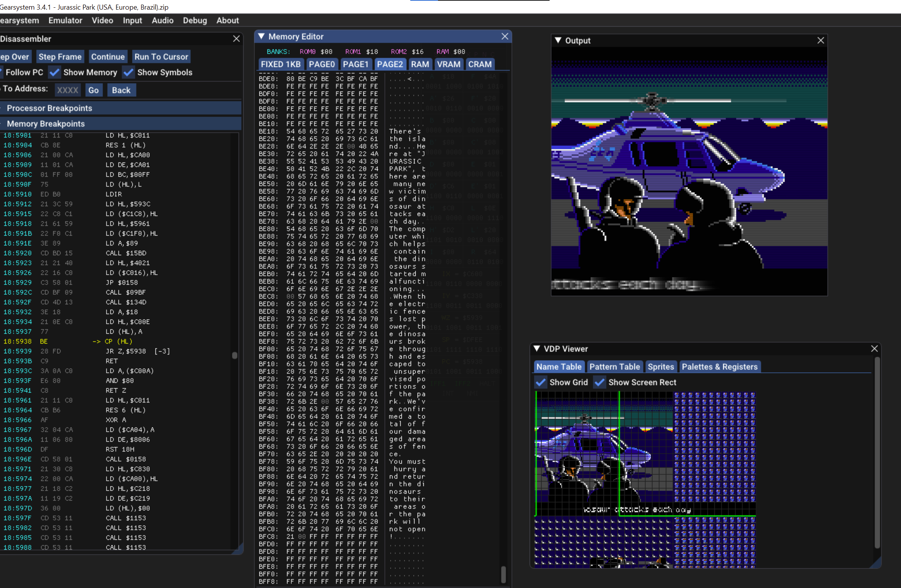Screen dimensions: 901x588
Task: Click the Step Frame button
Action: pyautogui.click(x=60, y=57)
